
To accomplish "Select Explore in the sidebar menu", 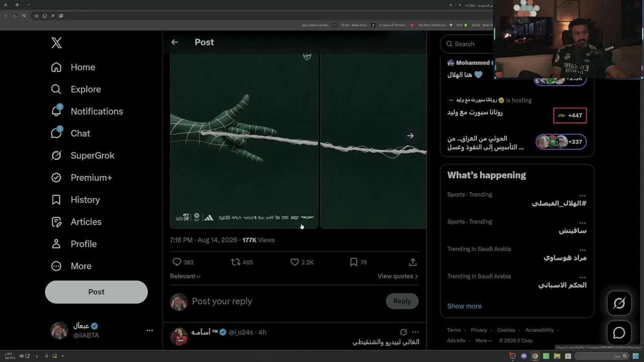I will pos(86,89).
